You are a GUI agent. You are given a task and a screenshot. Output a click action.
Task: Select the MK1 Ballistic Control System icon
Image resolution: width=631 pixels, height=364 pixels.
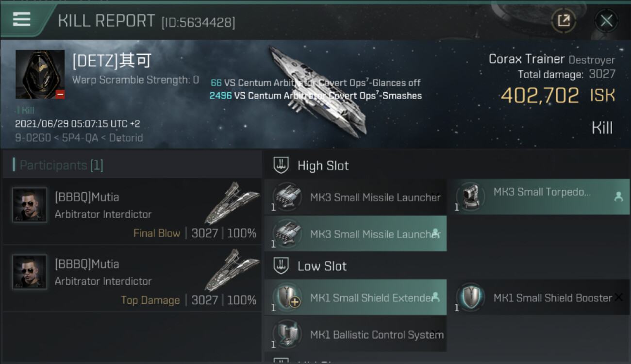[x=287, y=334]
